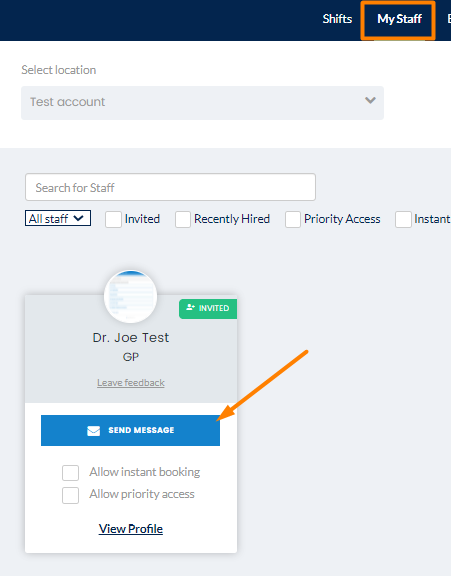Tick Allow priority access checkbox

click(x=71, y=495)
